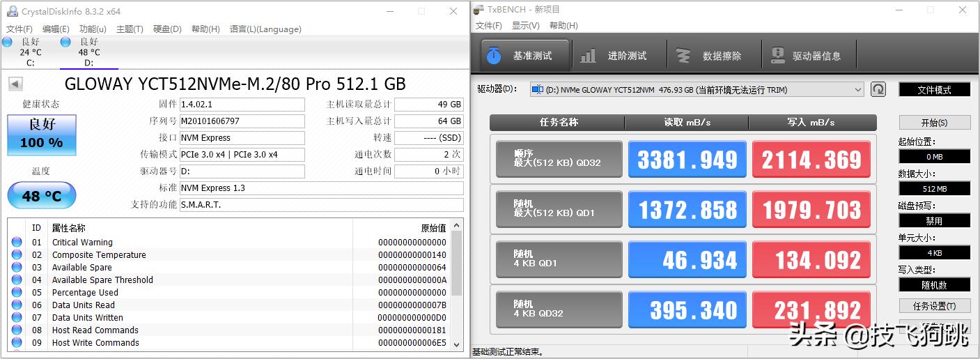Click the status orb for Composite Temperature

point(17,255)
